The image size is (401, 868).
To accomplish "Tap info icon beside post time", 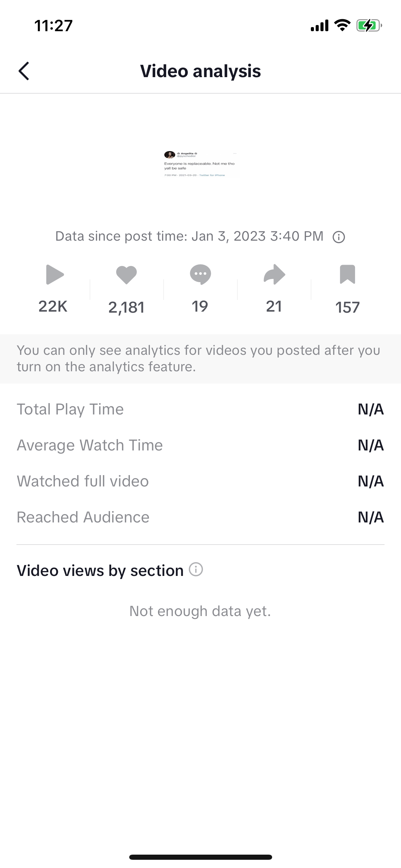I will pos(339,237).
